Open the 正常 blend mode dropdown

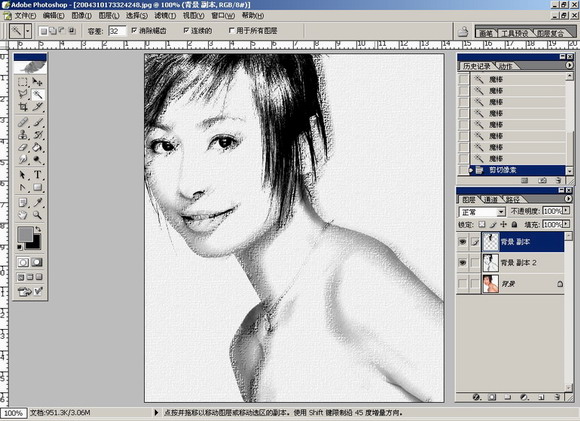[x=482, y=212]
